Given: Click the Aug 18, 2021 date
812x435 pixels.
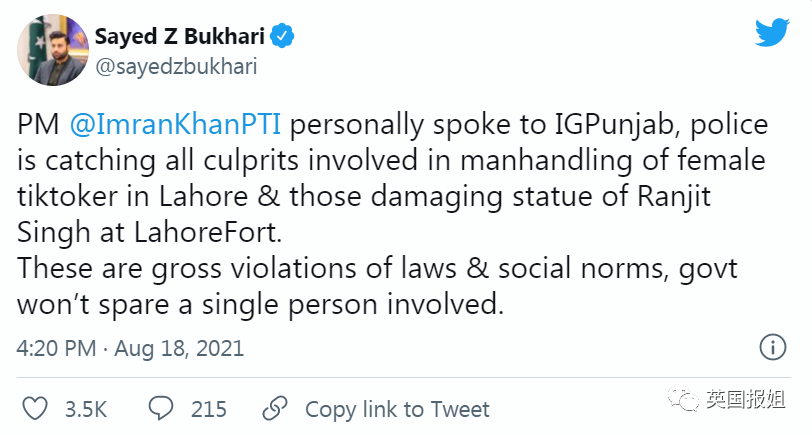Looking at the screenshot, I should coord(178,349).
